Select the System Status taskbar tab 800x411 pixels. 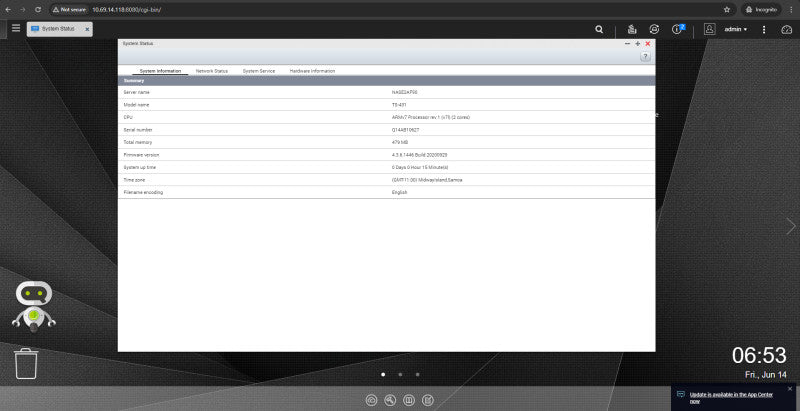pyautogui.click(x=59, y=29)
